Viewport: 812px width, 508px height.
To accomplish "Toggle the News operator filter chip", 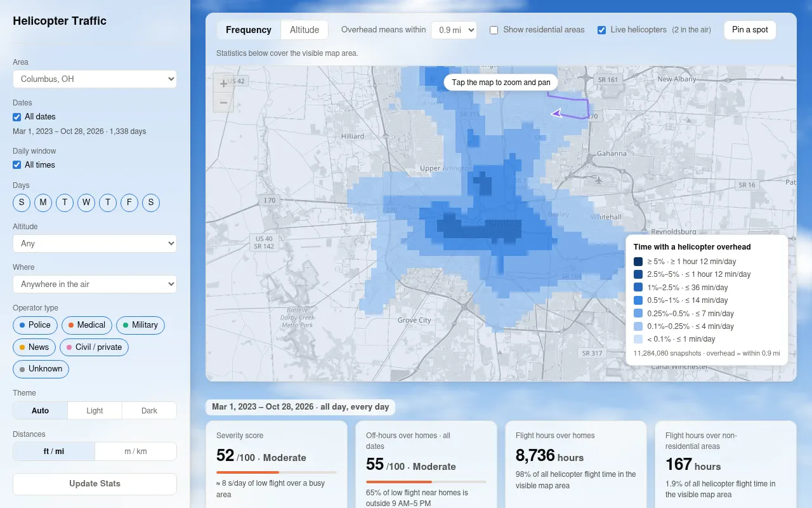I will (34, 347).
